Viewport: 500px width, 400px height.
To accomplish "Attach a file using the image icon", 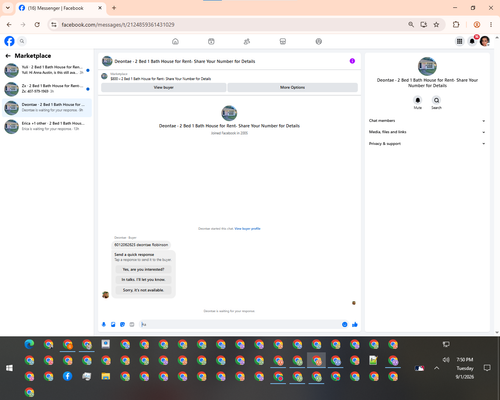I will (x=113, y=324).
